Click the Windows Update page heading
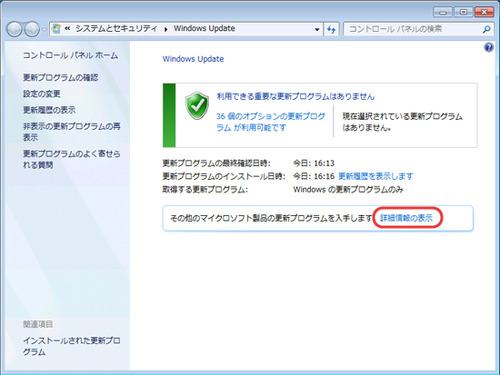The height and width of the screenshot is (375, 500). coord(193,59)
